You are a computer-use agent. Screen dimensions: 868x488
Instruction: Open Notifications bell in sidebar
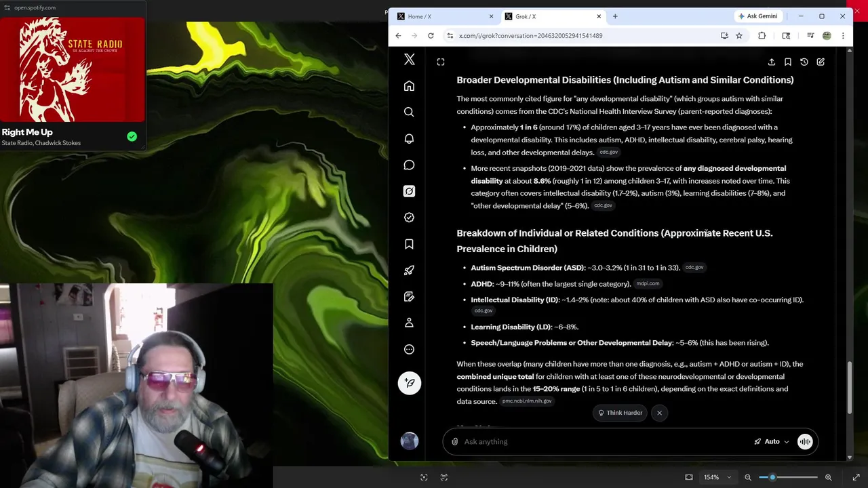pos(409,139)
